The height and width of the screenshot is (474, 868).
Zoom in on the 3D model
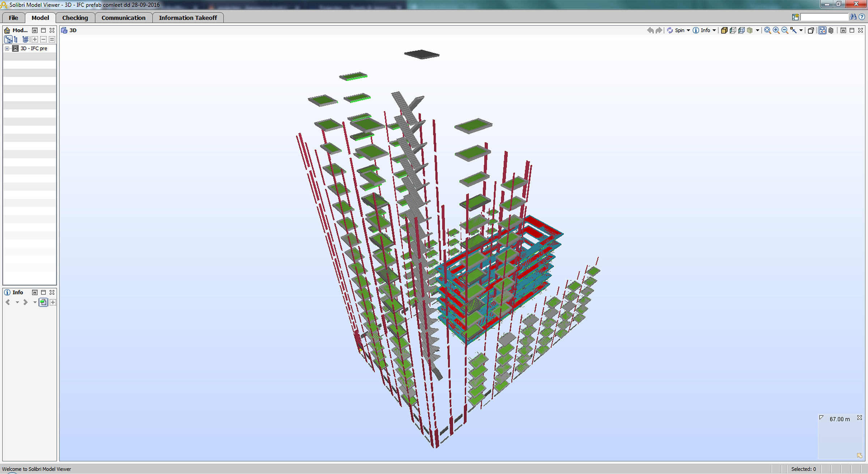(776, 30)
